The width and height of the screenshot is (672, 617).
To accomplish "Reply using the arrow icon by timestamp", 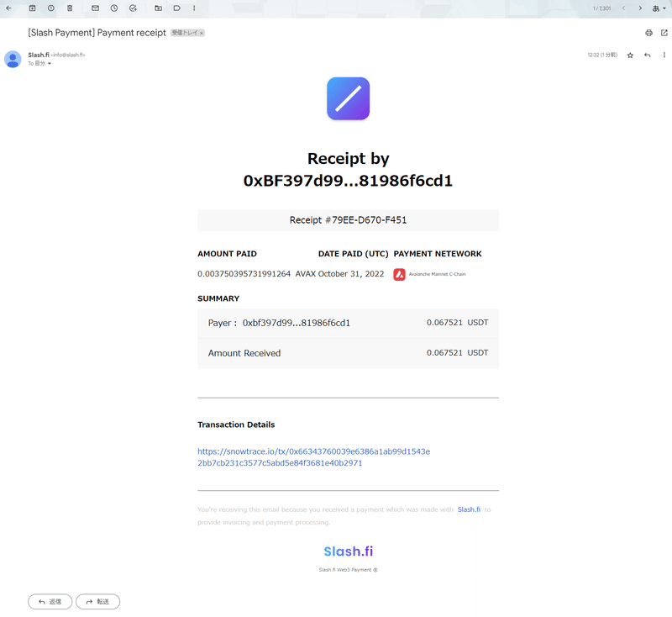I will pos(647,55).
